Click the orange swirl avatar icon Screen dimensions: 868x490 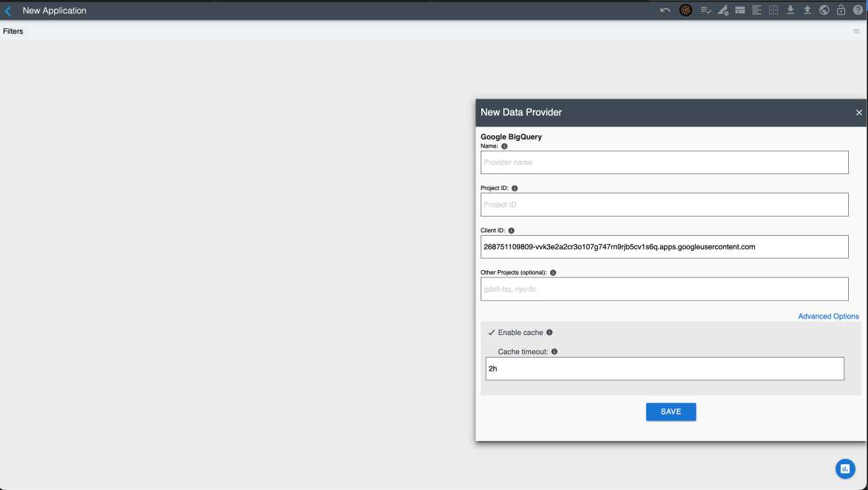pyautogui.click(x=686, y=10)
